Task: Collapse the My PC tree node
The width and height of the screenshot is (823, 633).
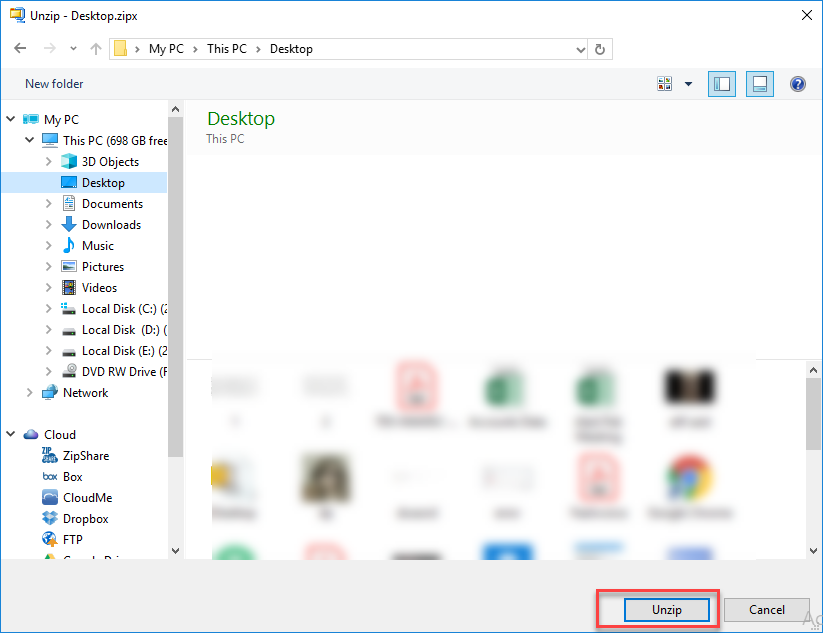Action: pyautogui.click(x=10, y=119)
